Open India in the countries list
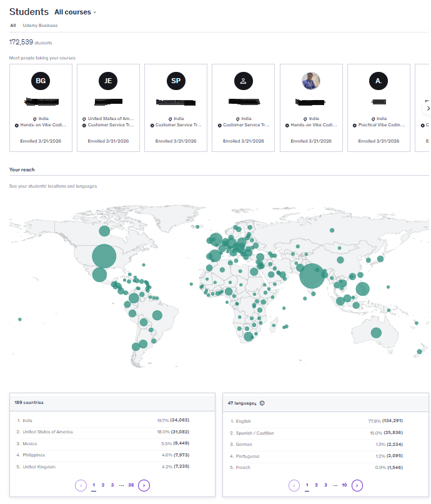Image resolution: width=431 pixels, height=504 pixels. [x=27, y=421]
